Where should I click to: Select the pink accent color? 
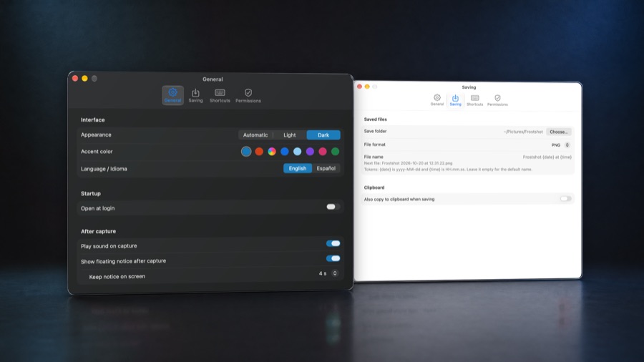pyautogui.click(x=323, y=152)
